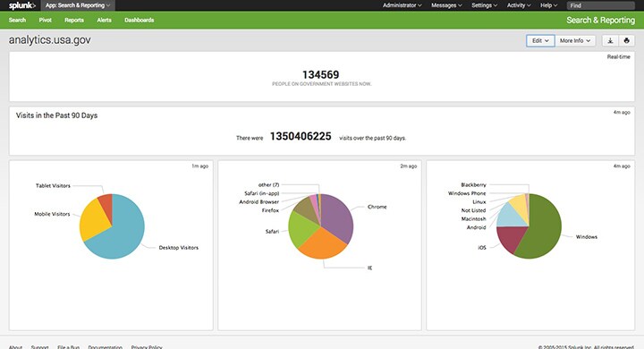Screen dimensions: 644x349
Task: Click the 'Blackberry' chart label
Action: (473, 185)
